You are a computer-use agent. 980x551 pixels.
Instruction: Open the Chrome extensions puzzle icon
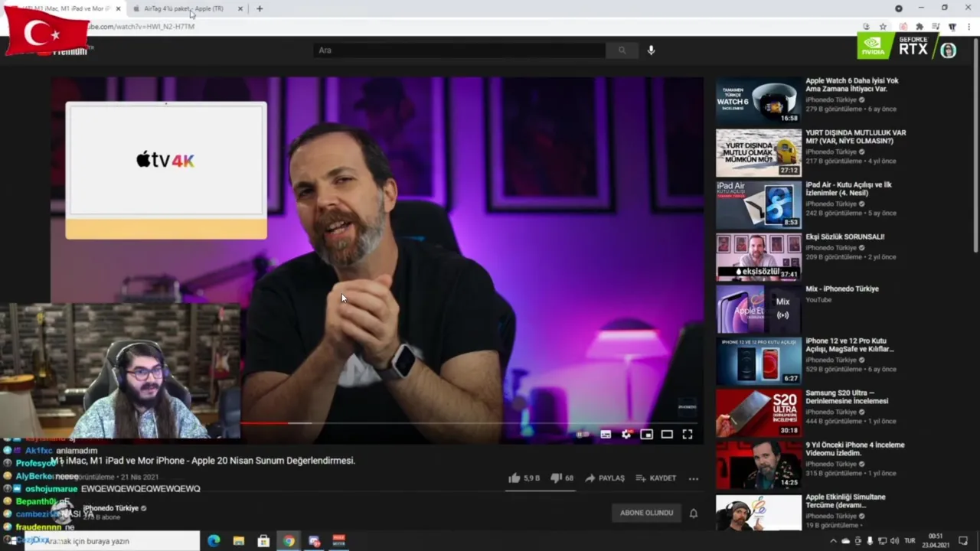(x=920, y=27)
